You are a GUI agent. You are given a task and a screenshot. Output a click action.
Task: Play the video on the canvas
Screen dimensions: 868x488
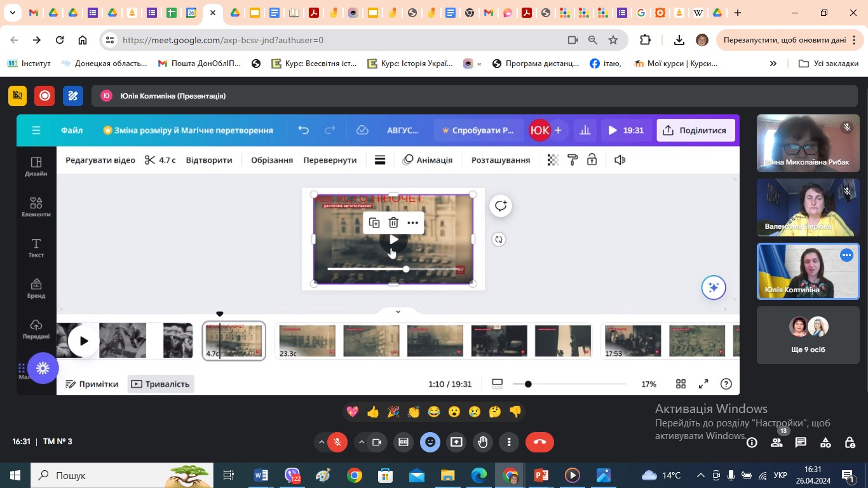393,240
